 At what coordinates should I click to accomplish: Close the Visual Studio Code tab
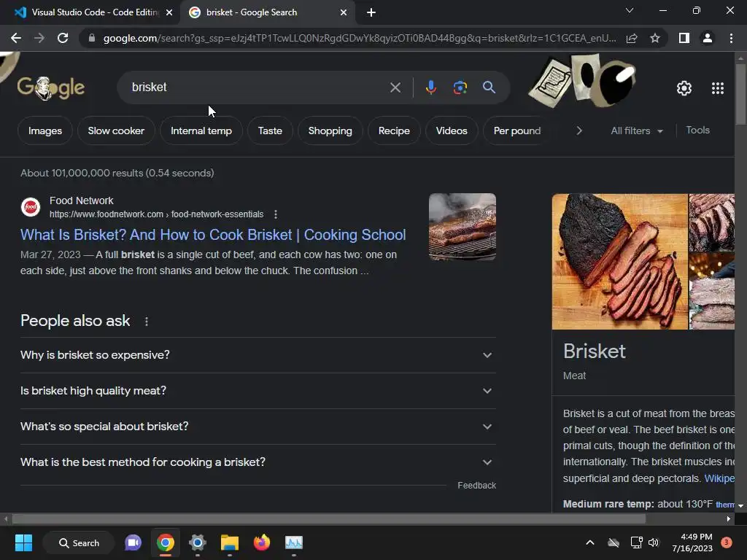click(x=169, y=12)
